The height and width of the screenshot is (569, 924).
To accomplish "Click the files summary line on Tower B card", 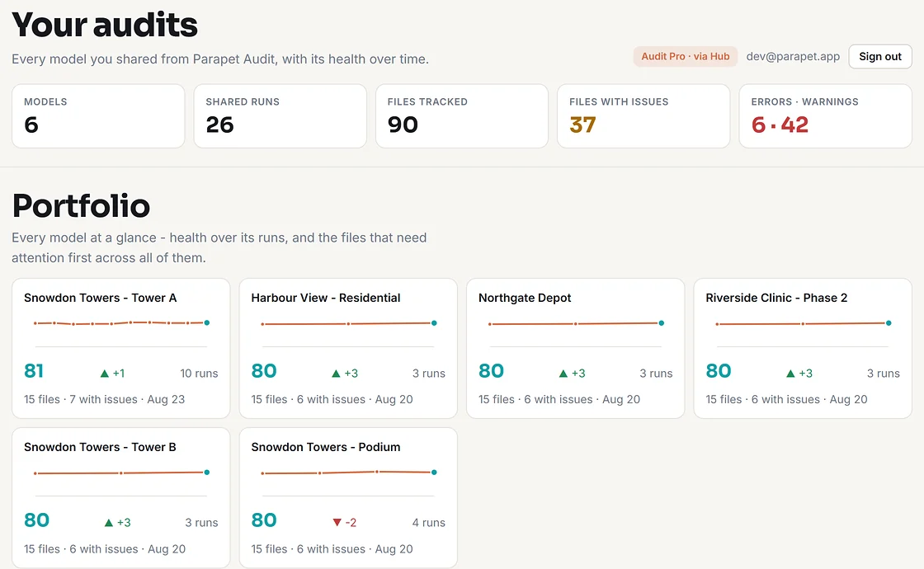I will pyautogui.click(x=105, y=549).
